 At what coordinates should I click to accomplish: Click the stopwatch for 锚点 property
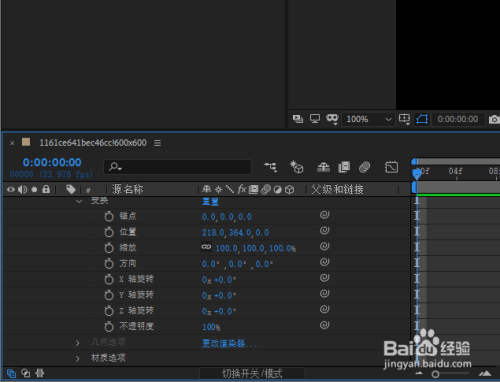tap(109, 216)
